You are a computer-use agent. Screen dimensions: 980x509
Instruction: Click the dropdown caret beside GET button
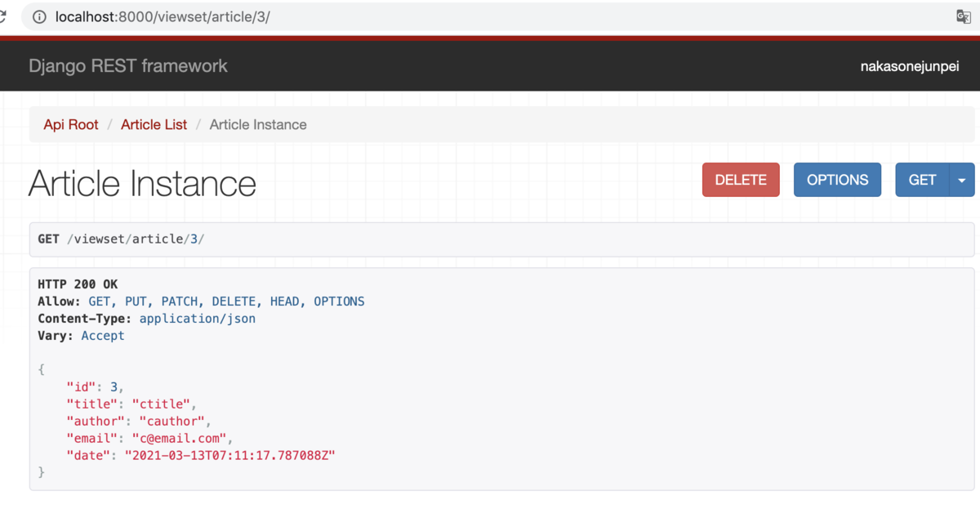pos(961,180)
